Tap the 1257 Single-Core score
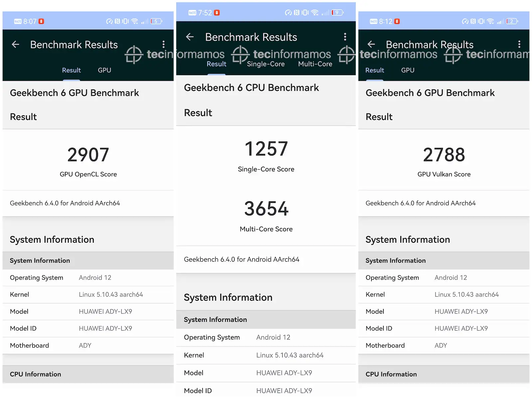 coord(266,149)
